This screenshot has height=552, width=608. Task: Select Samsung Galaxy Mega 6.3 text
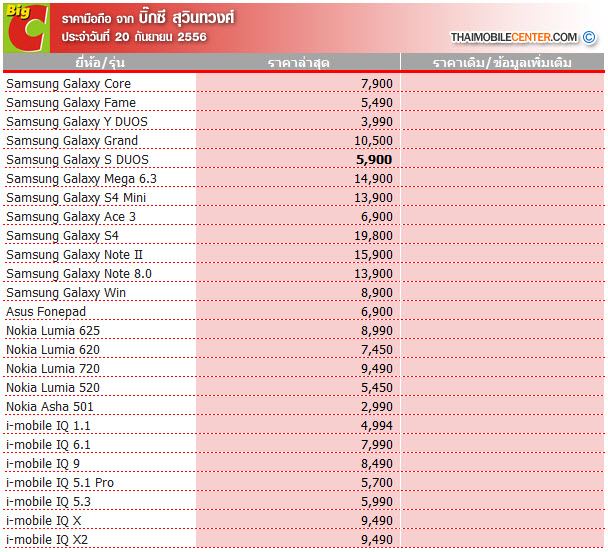click(x=81, y=179)
